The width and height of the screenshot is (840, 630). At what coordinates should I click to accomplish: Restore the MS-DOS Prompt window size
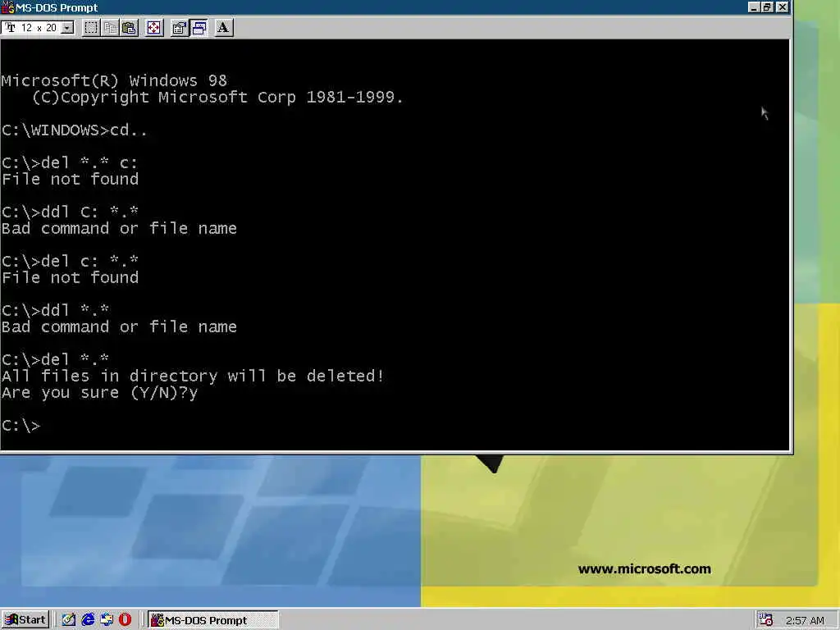pyautogui.click(x=767, y=7)
